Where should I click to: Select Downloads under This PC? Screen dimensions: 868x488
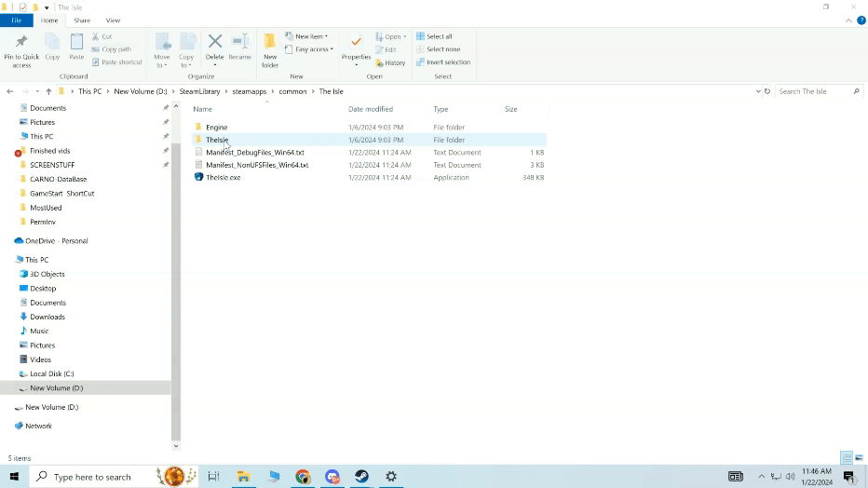tap(47, 317)
